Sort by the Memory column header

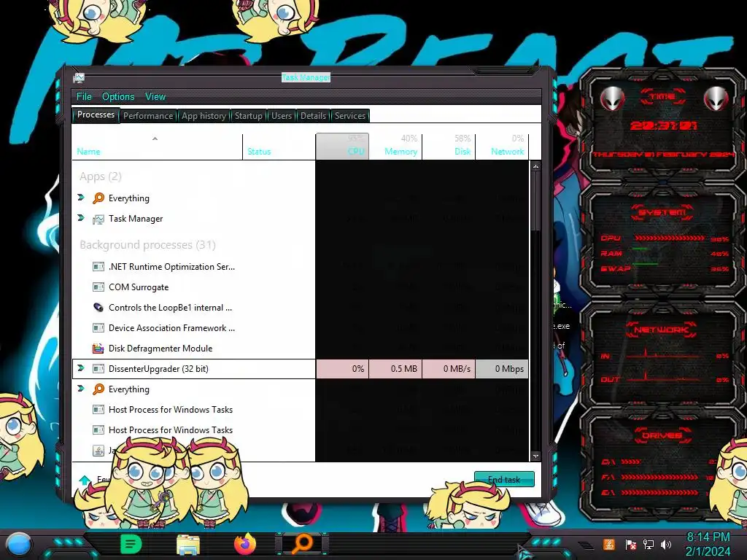coord(395,147)
